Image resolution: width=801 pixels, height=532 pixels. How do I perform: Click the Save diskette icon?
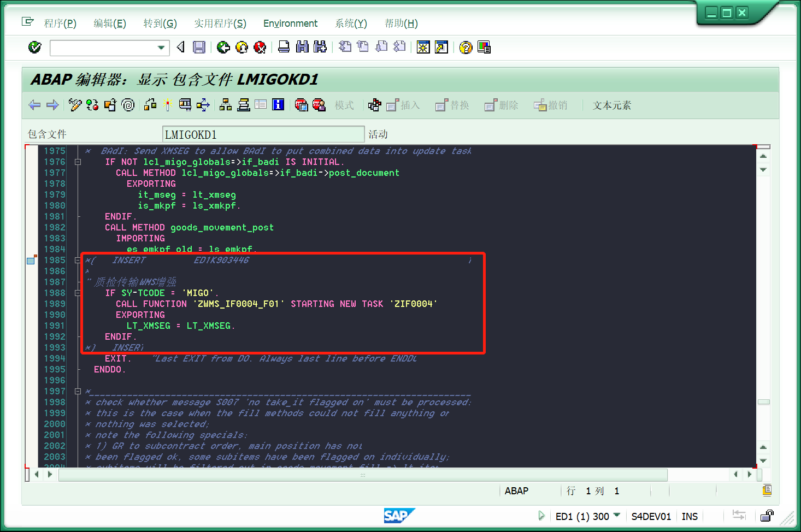pyautogui.click(x=199, y=48)
